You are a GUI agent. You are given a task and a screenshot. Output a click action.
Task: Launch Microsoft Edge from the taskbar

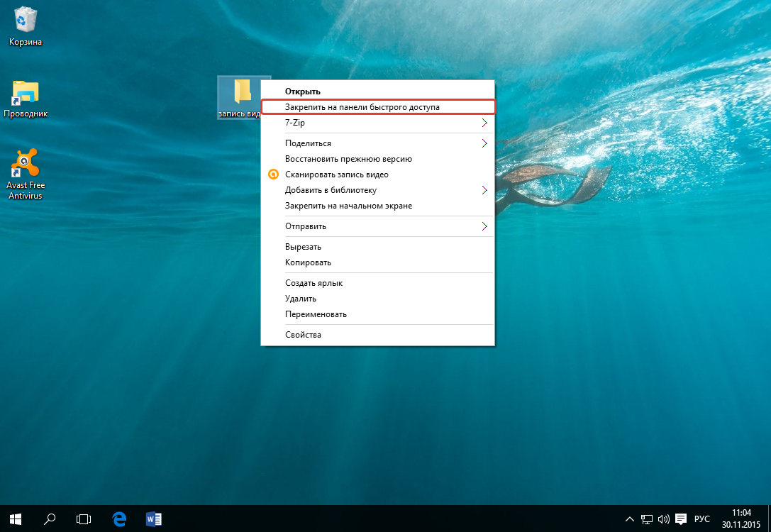(119, 519)
